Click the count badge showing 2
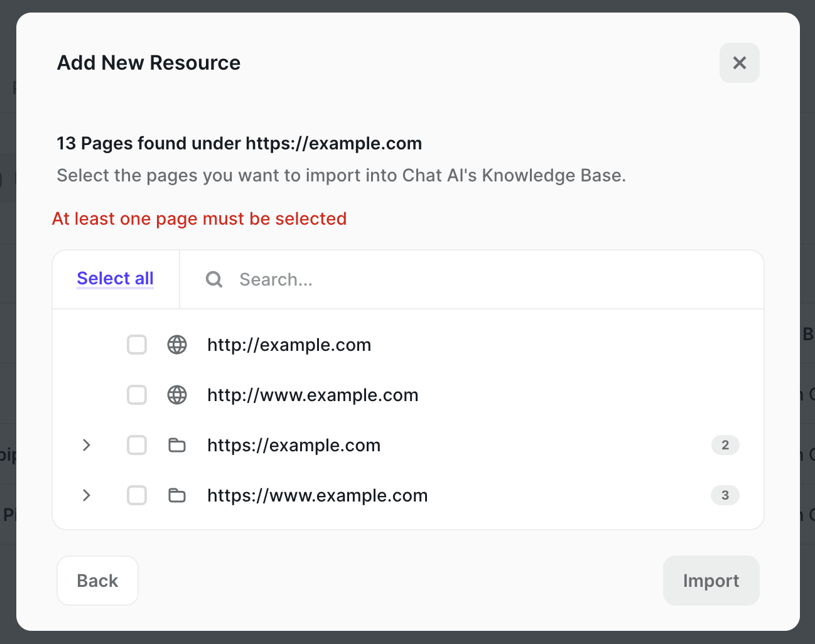 [x=725, y=445]
